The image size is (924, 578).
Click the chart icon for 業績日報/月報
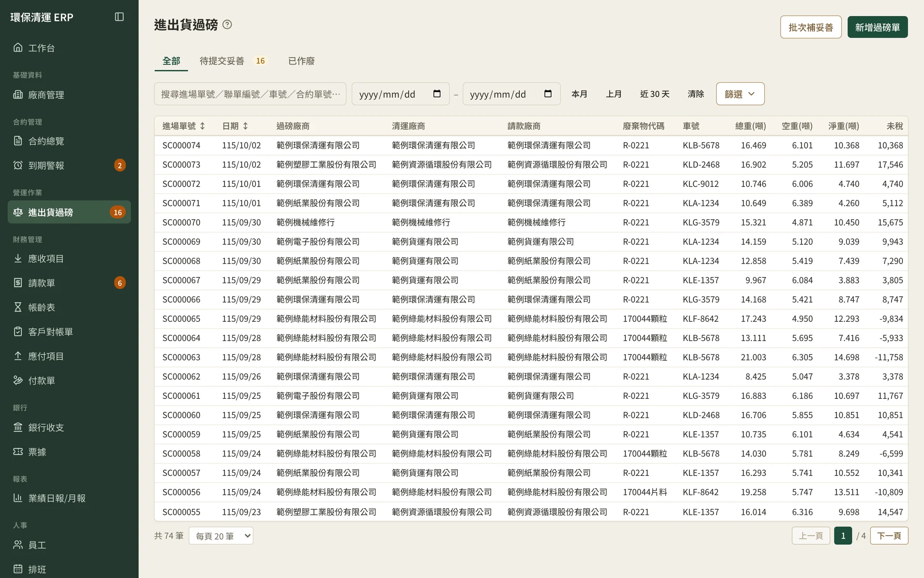(18, 498)
